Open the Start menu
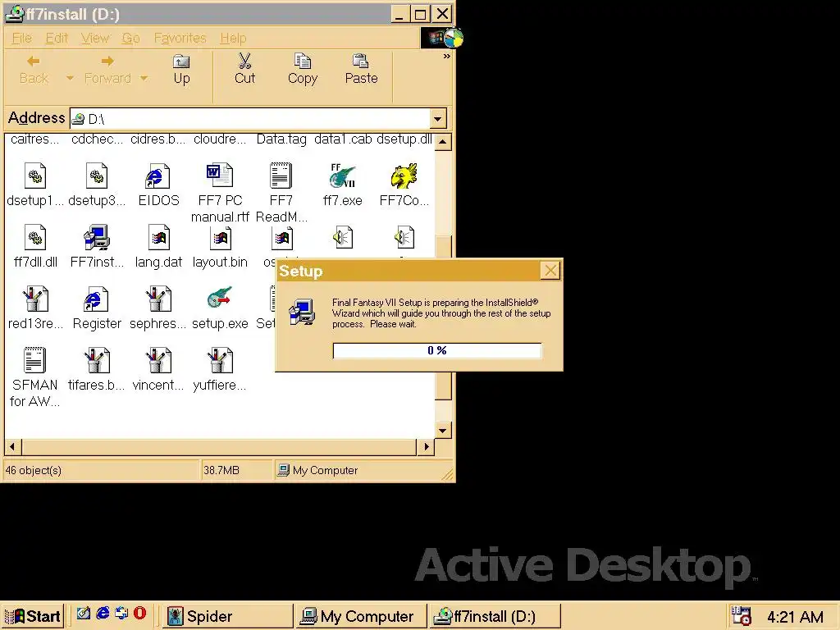This screenshot has height=630, width=840. tap(33, 616)
